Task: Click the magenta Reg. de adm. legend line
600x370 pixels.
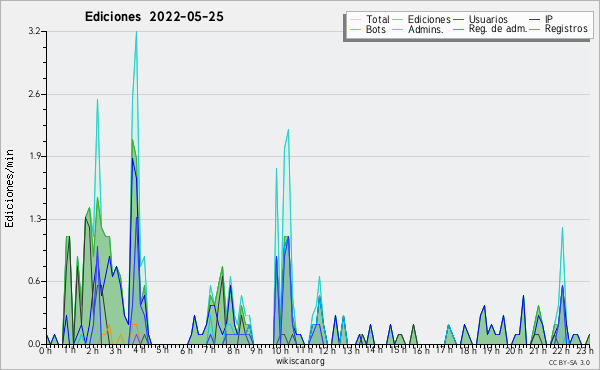Action: [x=458, y=29]
